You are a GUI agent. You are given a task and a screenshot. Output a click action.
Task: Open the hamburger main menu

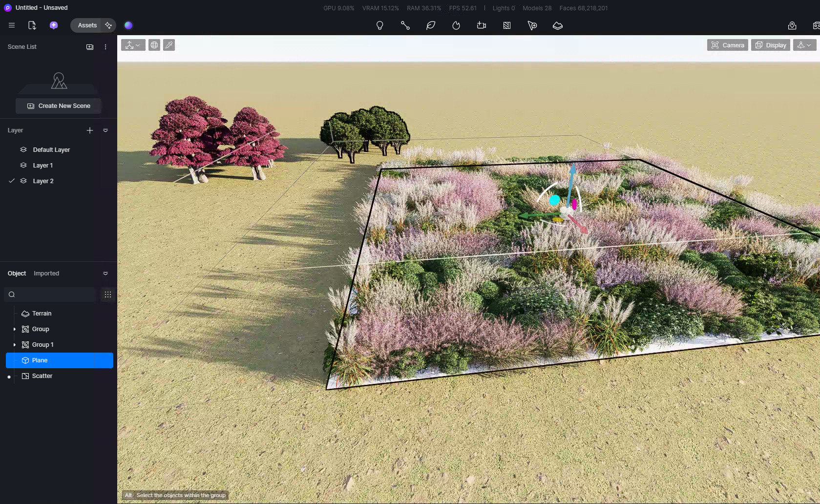(x=12, y=25)
